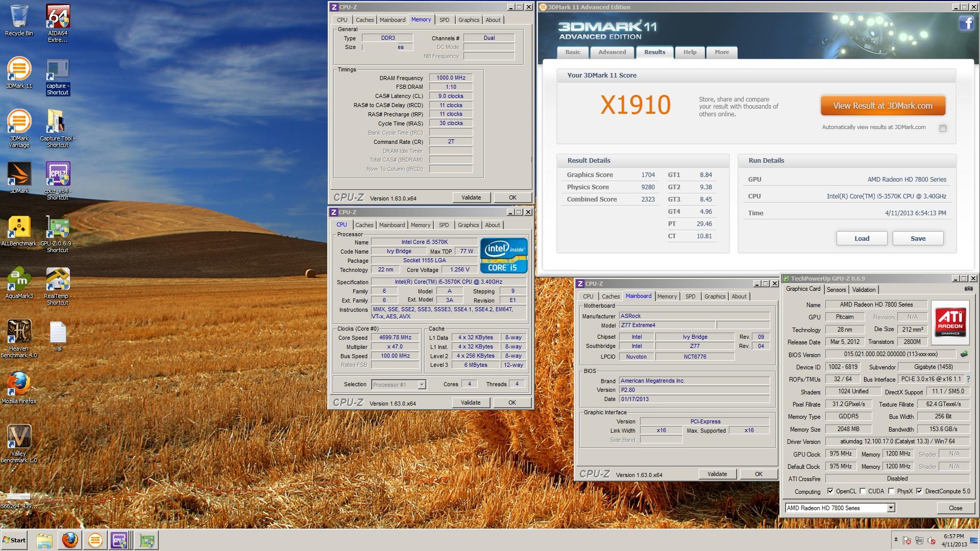Select the 3DMark desktop icon
This screenshot has width=980, height=551.
click(x=19, y=178)
